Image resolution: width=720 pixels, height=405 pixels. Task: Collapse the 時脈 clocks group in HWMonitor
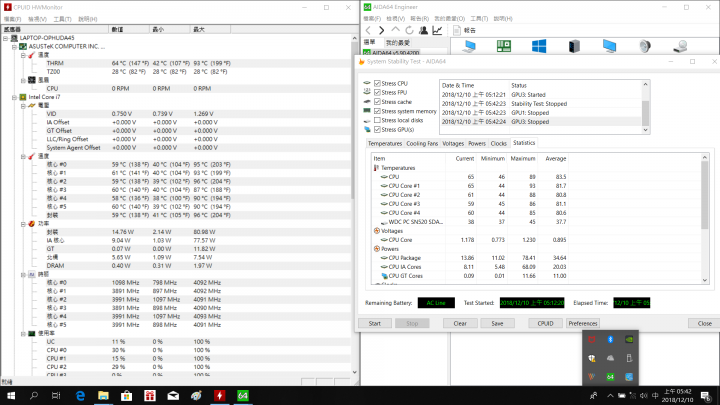point(23,274)
